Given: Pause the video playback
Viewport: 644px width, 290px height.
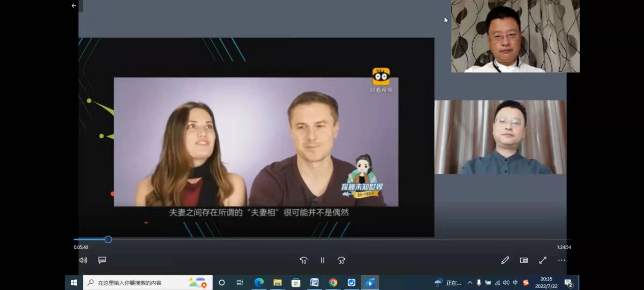Looking at the screenshot, I should coord(322,260).
